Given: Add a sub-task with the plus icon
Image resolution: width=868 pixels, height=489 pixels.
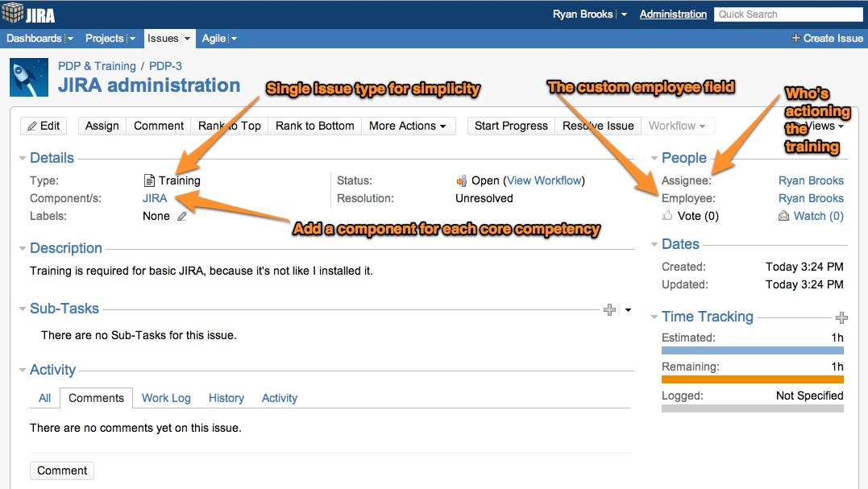Looking at the screenshot, I should [609, 309].
